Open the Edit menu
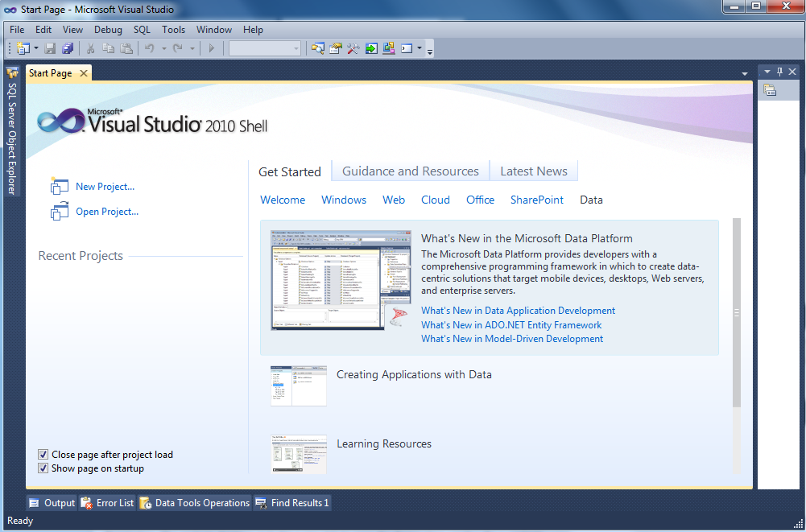 click(43, 30)
